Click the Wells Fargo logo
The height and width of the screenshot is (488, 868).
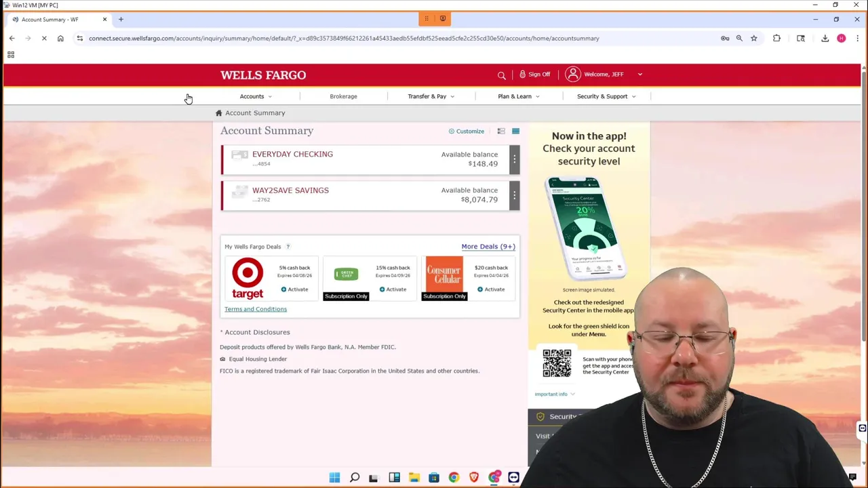pos(263,75)
